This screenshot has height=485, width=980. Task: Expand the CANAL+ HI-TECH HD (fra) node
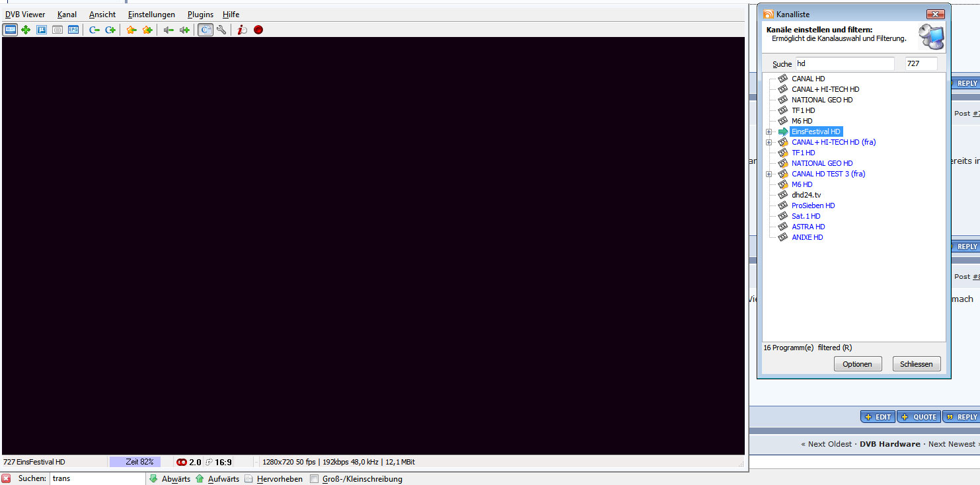pos(769,142)
